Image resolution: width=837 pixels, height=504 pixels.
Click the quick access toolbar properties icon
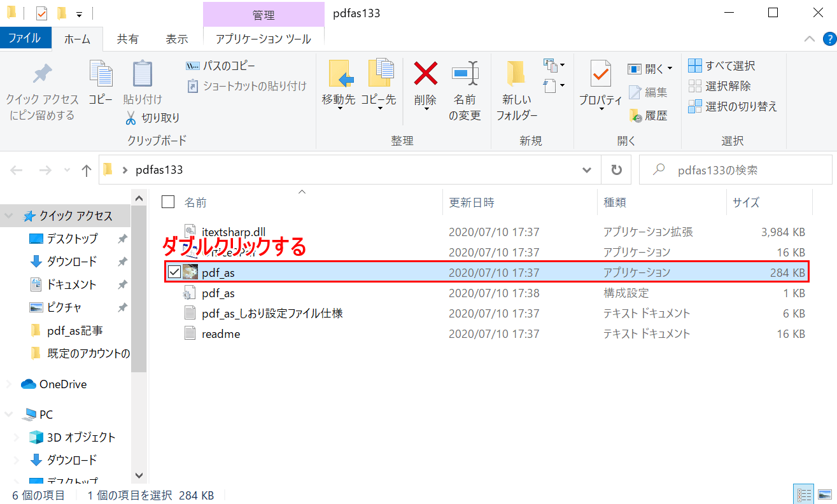tap(42, 13)
